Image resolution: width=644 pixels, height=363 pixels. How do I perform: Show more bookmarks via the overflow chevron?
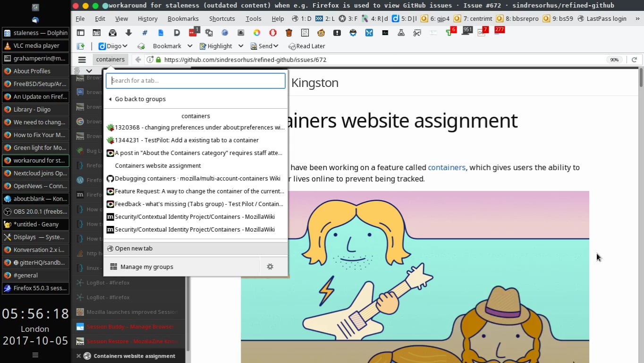637,18
